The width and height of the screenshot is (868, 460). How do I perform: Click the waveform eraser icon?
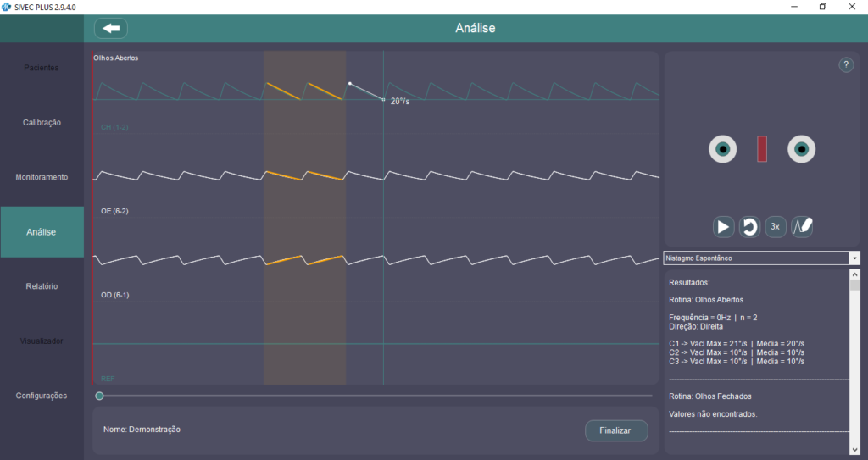802,227
